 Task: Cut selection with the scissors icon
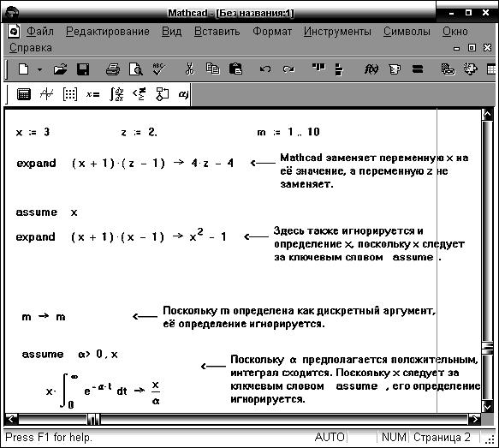(x=189, y=69)
